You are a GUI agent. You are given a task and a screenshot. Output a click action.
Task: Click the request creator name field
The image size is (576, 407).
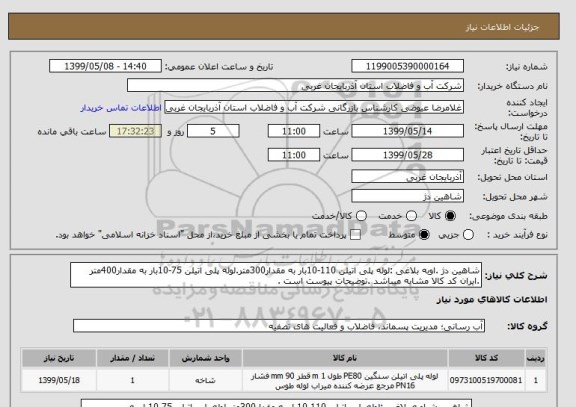tap(314, 108)
